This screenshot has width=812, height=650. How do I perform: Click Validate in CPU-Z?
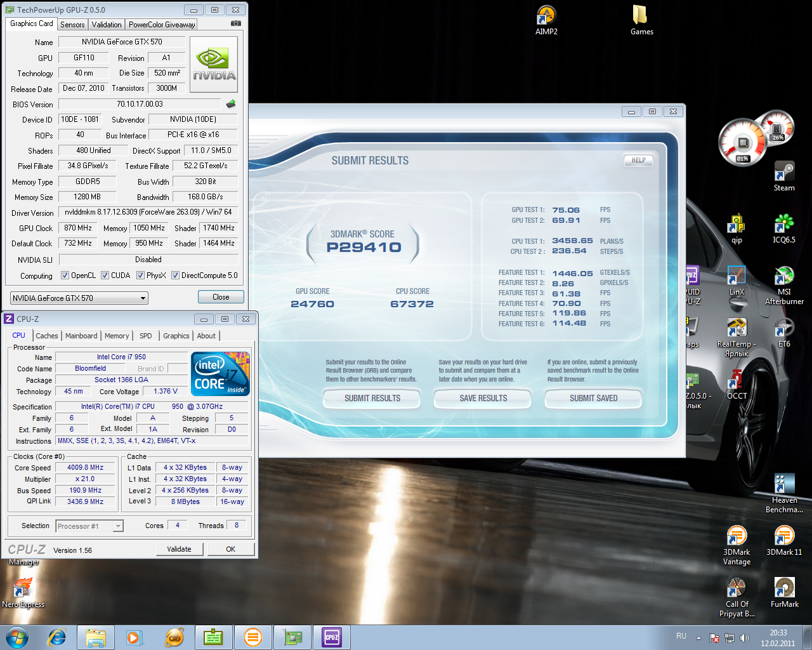click(180, 549)
